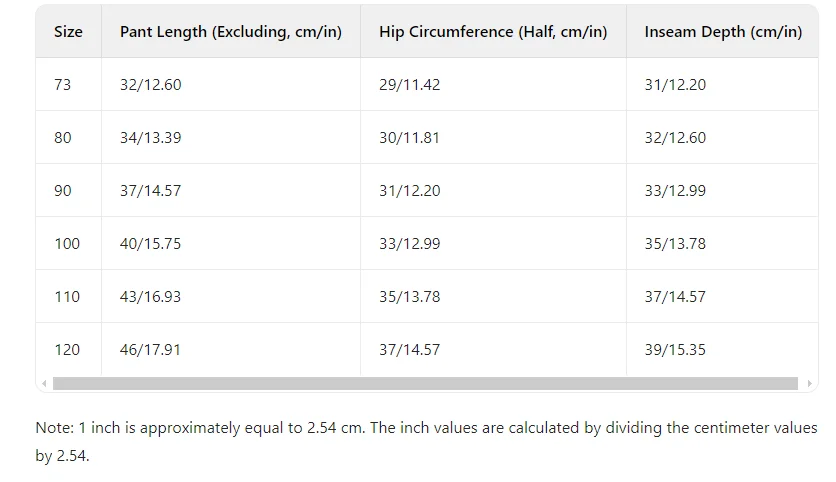Click hip circumference value 35/13.78
Viewport: 836px width, 482px height.
409,297
